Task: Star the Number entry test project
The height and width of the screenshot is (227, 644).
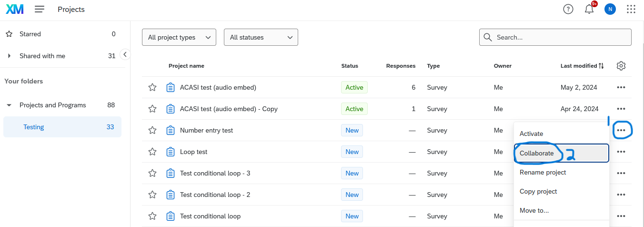Action: (x=152, y=130)
